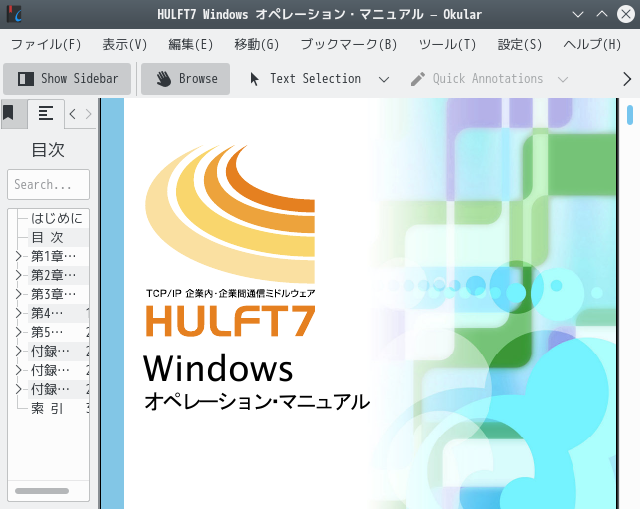Maximize the Okular window
640x509 pixels.
point(602,14)
